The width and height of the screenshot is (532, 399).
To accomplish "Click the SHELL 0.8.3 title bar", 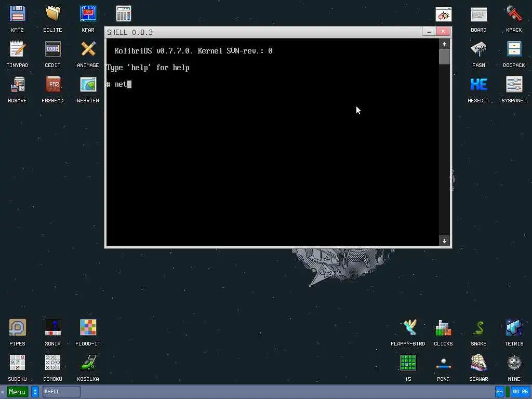I will (x=263, y=32).
